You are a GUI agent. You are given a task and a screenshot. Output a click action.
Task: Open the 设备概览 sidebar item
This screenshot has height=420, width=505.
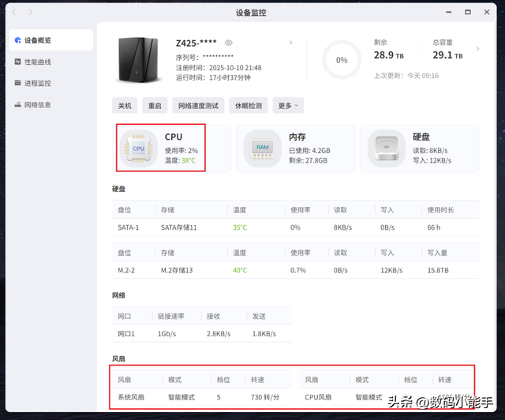[51, 40]
